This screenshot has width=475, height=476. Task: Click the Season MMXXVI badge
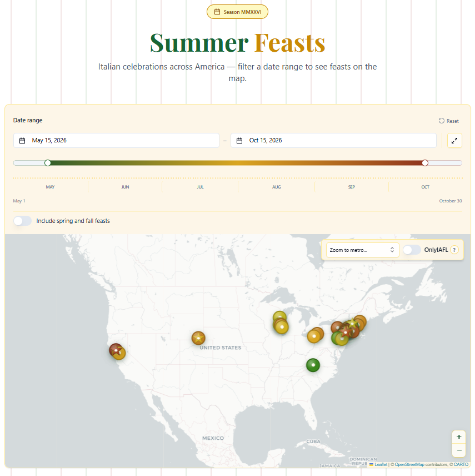[238, 12]
